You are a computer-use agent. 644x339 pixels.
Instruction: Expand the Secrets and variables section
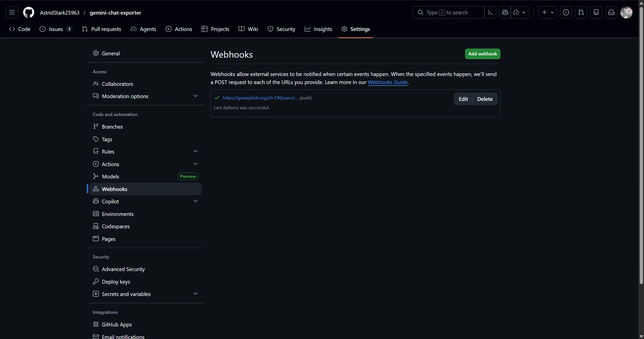[x=196, y=294]
